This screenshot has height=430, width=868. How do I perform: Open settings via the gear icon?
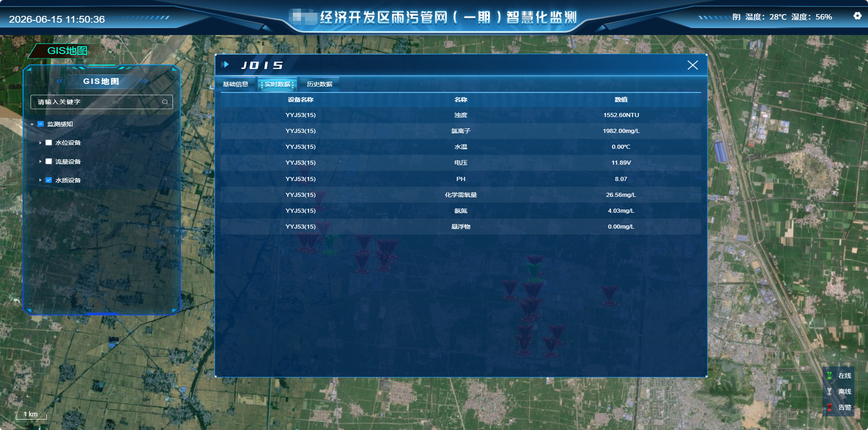[857, 16]
